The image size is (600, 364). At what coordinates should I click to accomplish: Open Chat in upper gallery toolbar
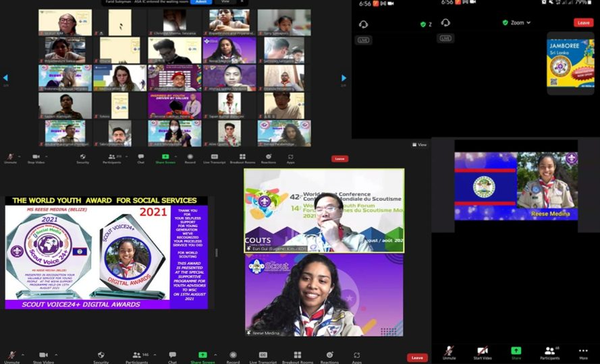click(141, 158)
